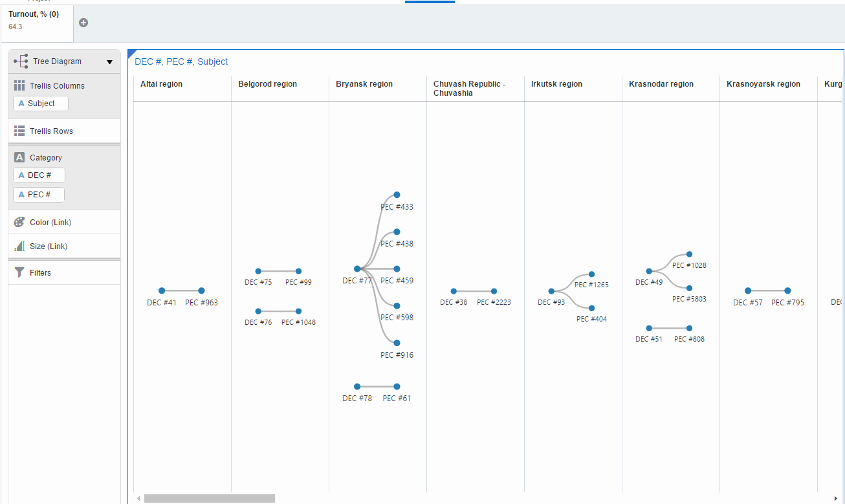
Task: Click the PEC #598 node
Action: tap(397, 305)
